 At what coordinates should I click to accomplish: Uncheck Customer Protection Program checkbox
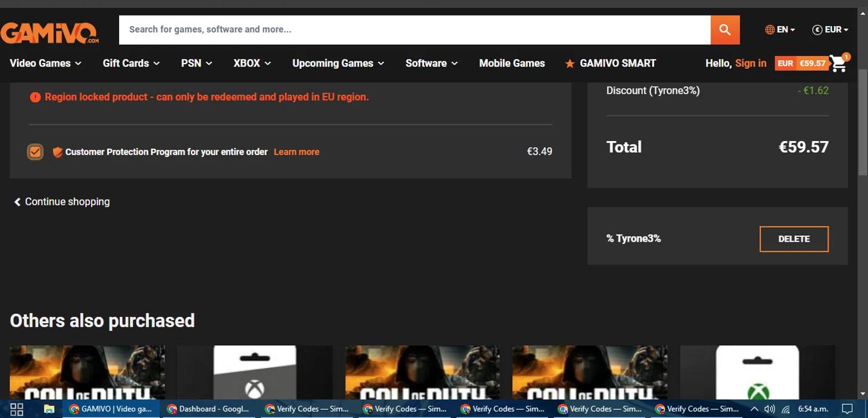coord(35,152)
